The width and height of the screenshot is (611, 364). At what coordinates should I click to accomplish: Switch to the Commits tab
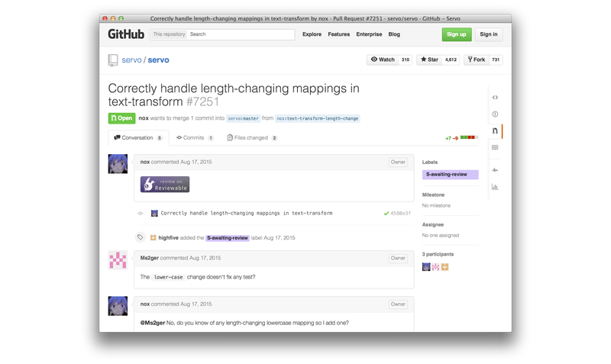coord(195,138)
